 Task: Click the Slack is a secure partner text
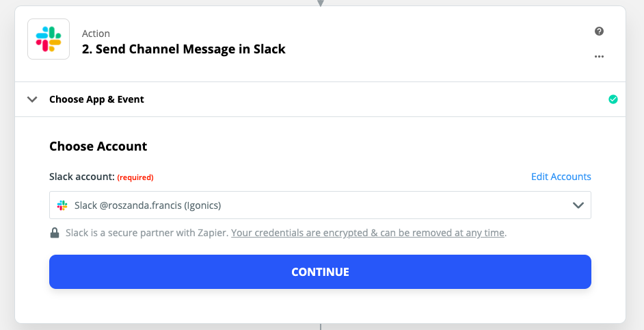point(147,233)
